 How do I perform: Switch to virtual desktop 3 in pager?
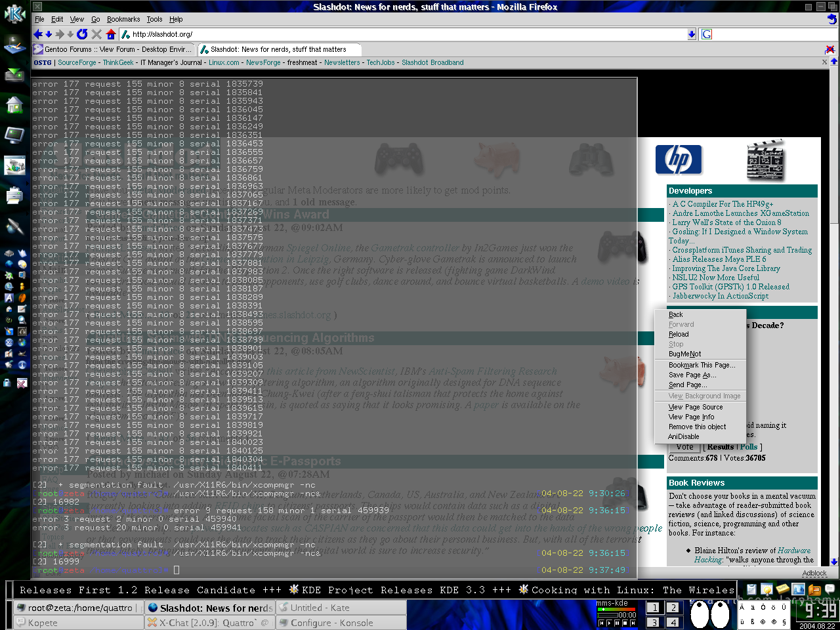tap(654, 622)
